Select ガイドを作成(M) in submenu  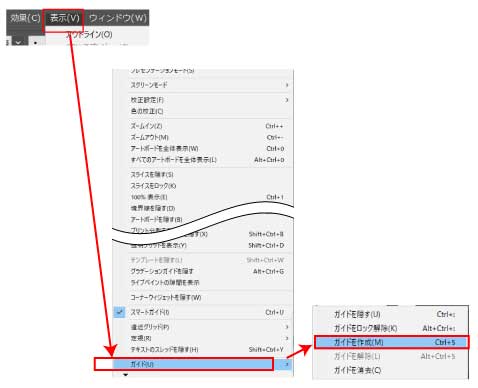[391, 342]
